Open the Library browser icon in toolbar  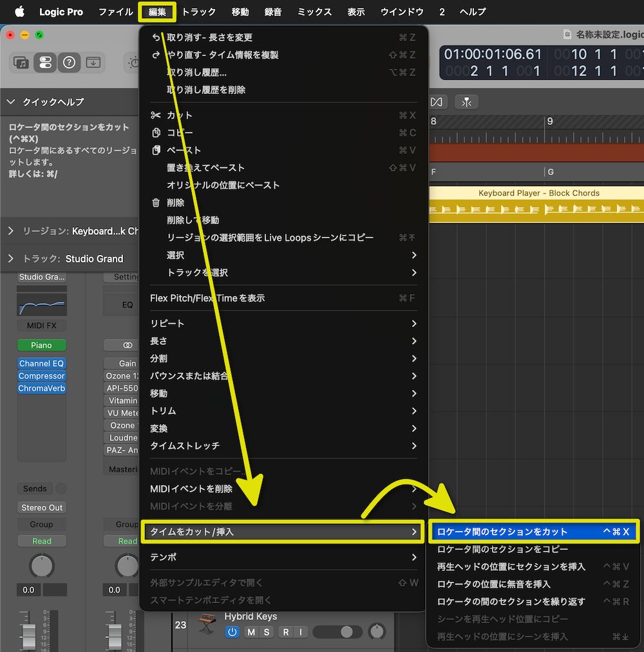[x=21, y=62]
